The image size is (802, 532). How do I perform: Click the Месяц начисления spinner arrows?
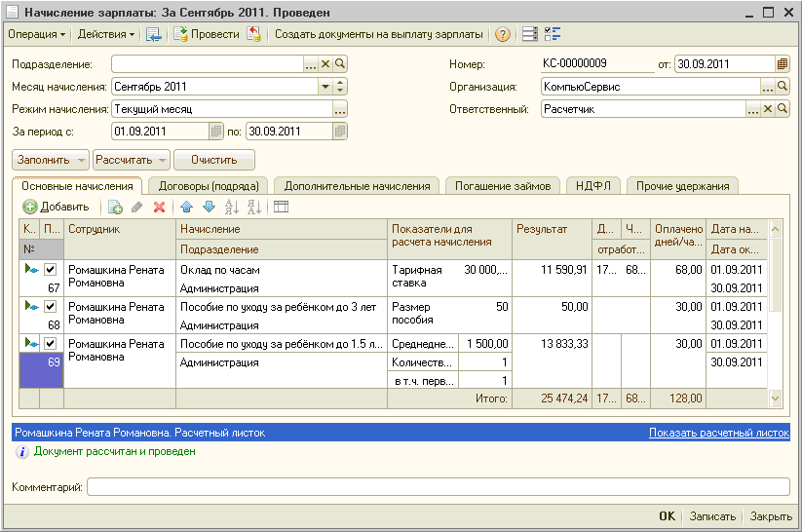pyautogui.click(x=340, y=87)
